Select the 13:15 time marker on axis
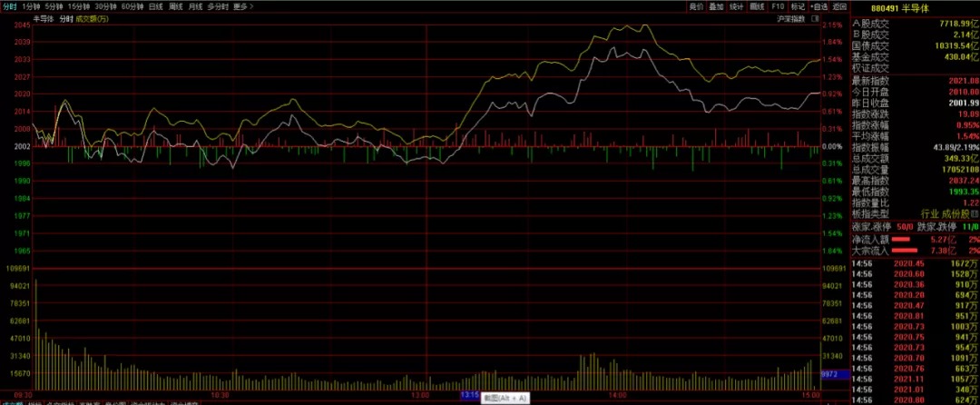This screenshot has width=980, height=405. click(469, 396)
